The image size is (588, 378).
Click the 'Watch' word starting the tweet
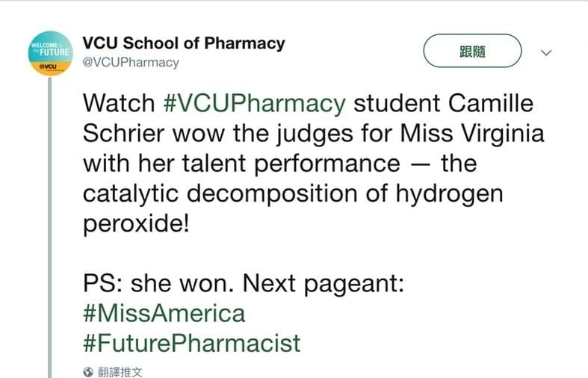coord(119,103)
